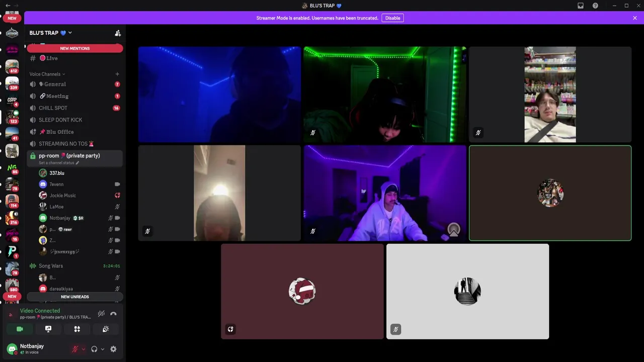Dismiss the Streamer Mode banner

click(635, 18)
